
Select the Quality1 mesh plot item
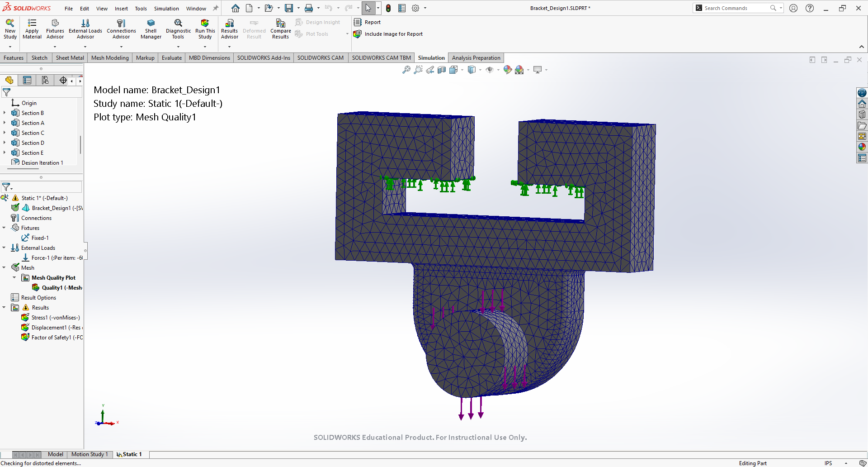tap(57, 288)
